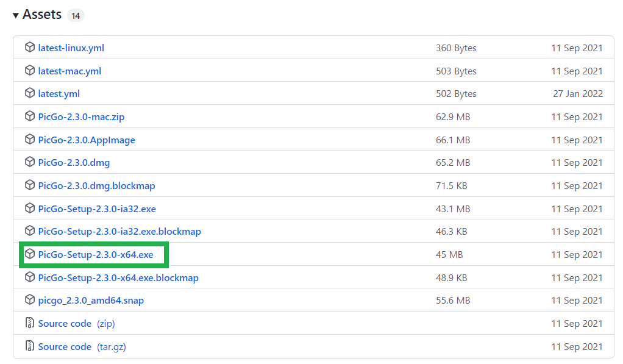Image resolution: width=623 pixels, height=364 pixels.
Task: Click the 14 assets count badge
Action: click(76, 15)
